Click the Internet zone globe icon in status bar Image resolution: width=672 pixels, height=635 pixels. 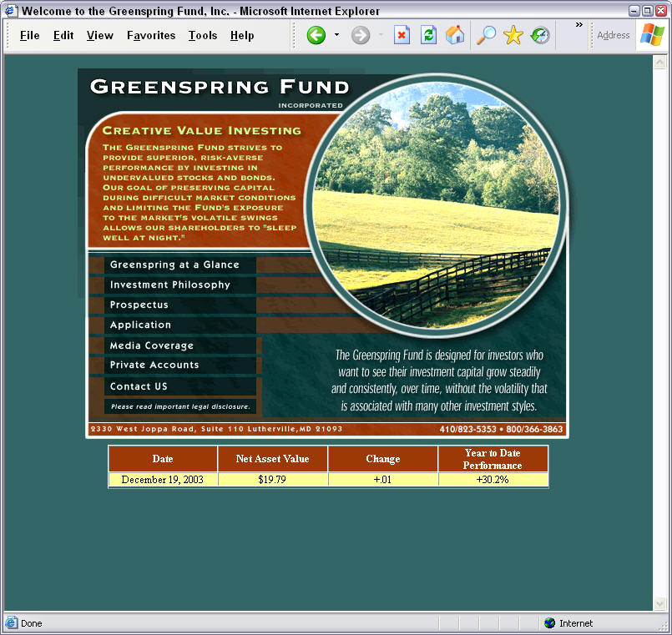point(549,623)
